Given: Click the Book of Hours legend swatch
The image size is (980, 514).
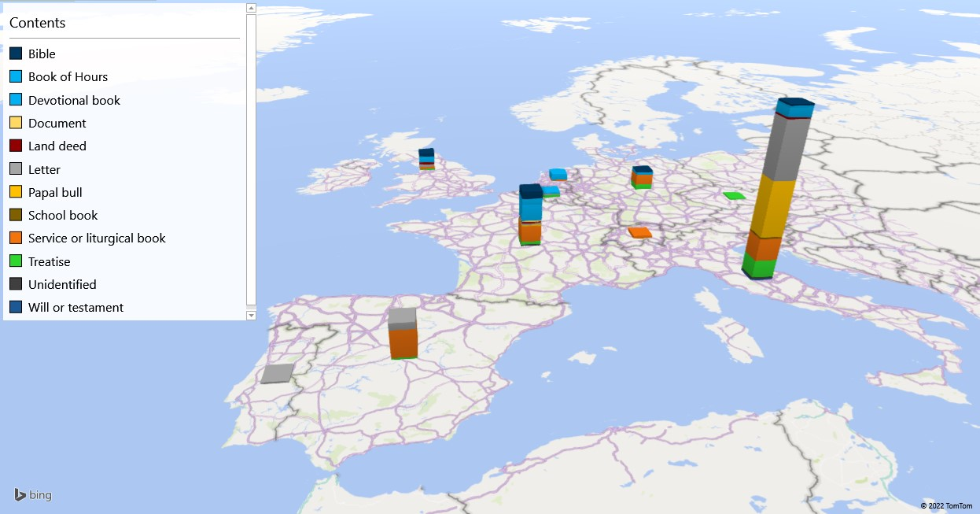Looking at the screenshot, I should pyautogui.click(x=16, y=76).
